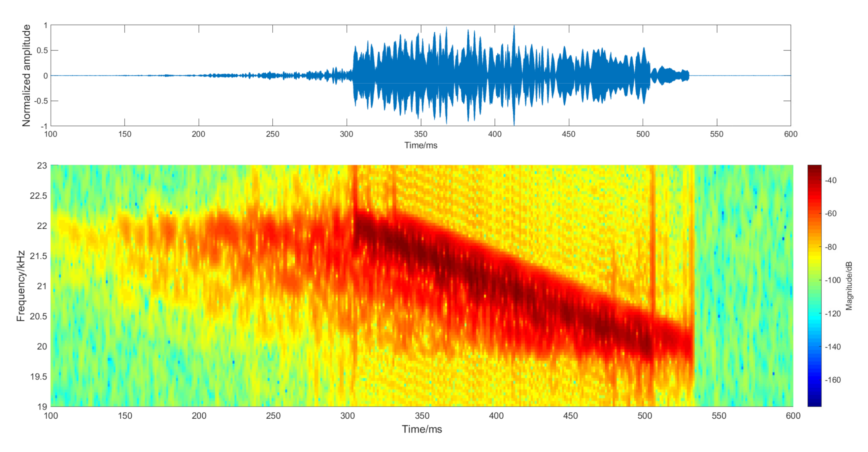Click the Normalized amplitude axis label
Viewport: 868px width, 452px height.
click(26, 75)
